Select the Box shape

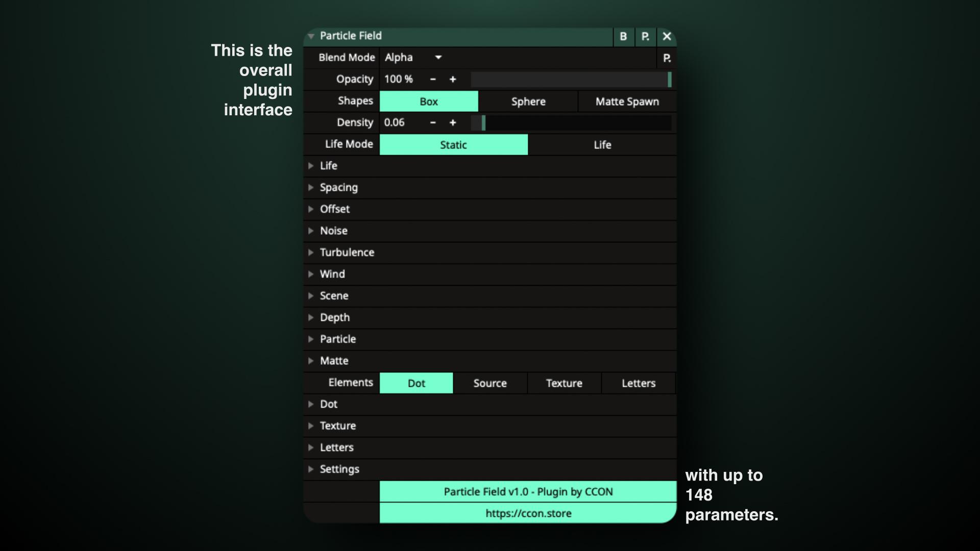click(x=429, y=102)
